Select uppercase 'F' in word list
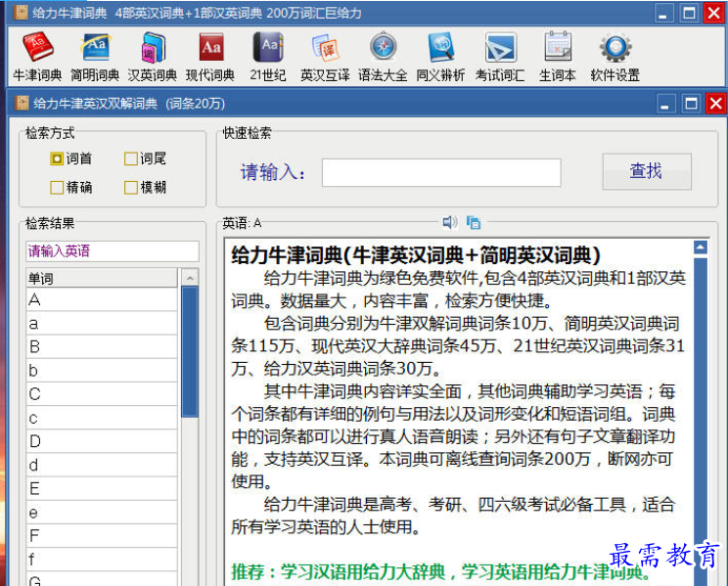Image resolution: width=728 pixels, height=586 pixels. tap(102, 536)
